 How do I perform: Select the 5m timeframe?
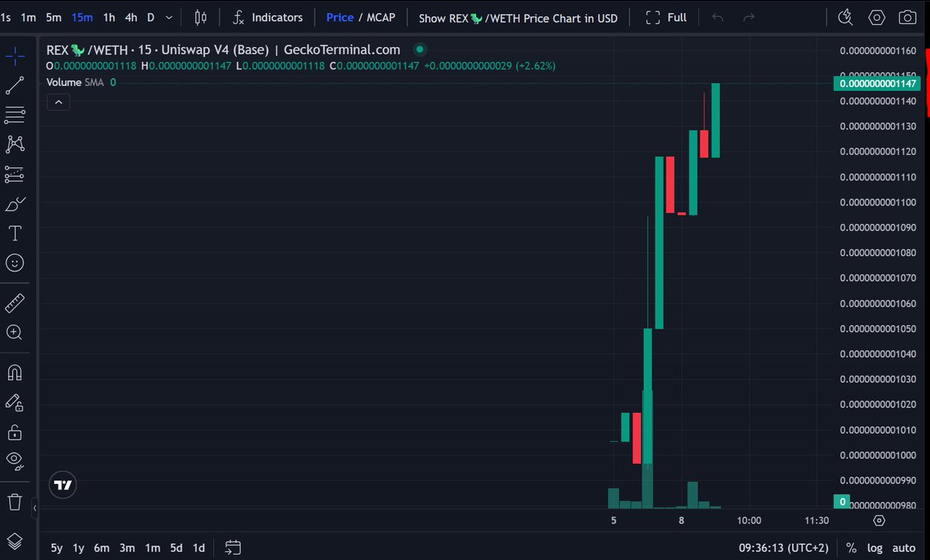pyautogui.click(x=53, y=17)
